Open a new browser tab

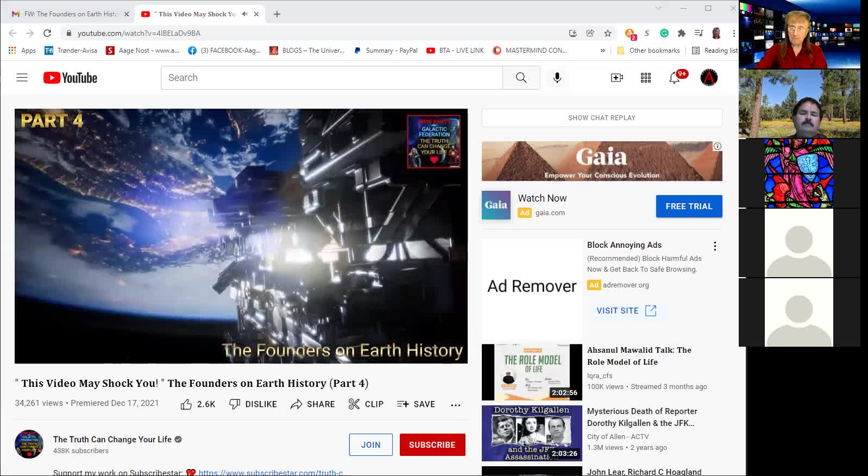coord(277,14)
